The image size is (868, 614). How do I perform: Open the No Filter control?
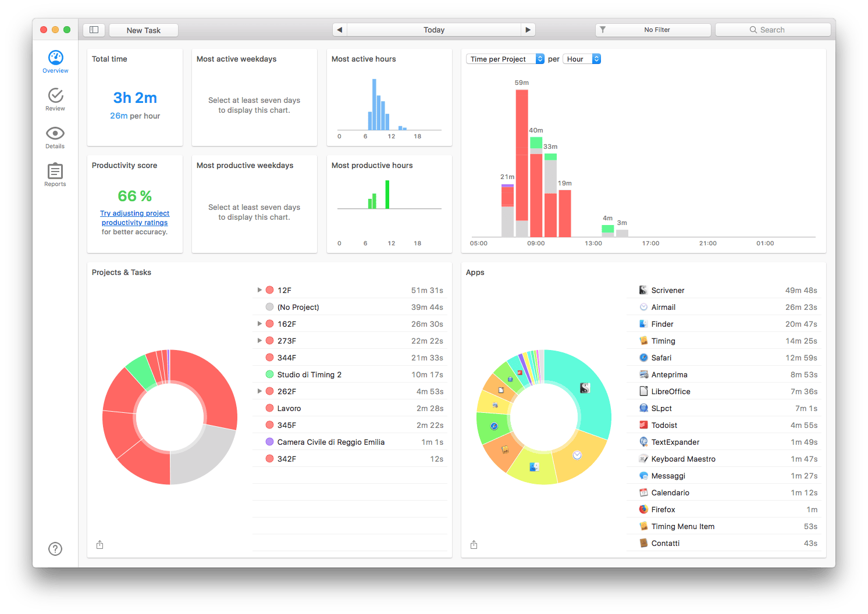[653, 30]
